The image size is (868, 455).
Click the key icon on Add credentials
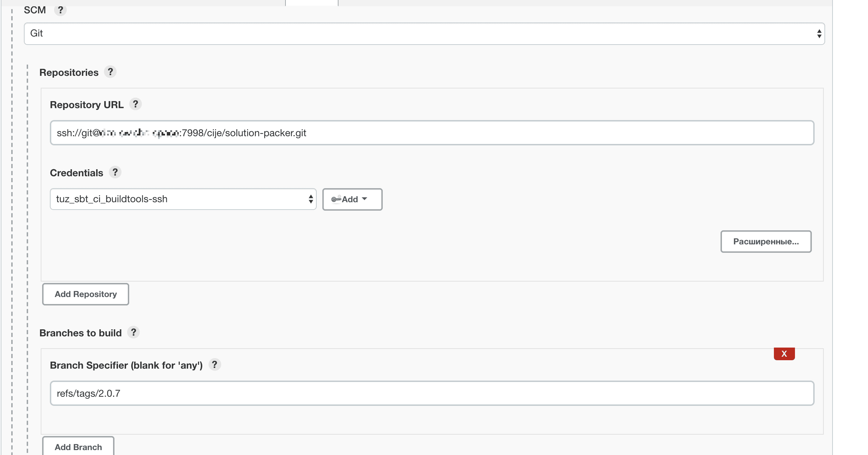pos(336,199)
